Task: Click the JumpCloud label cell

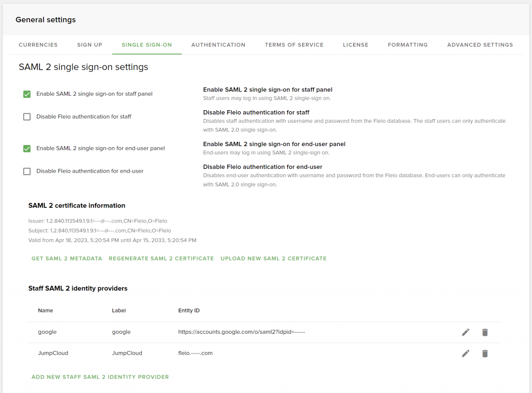Action: tap(127, 353)
